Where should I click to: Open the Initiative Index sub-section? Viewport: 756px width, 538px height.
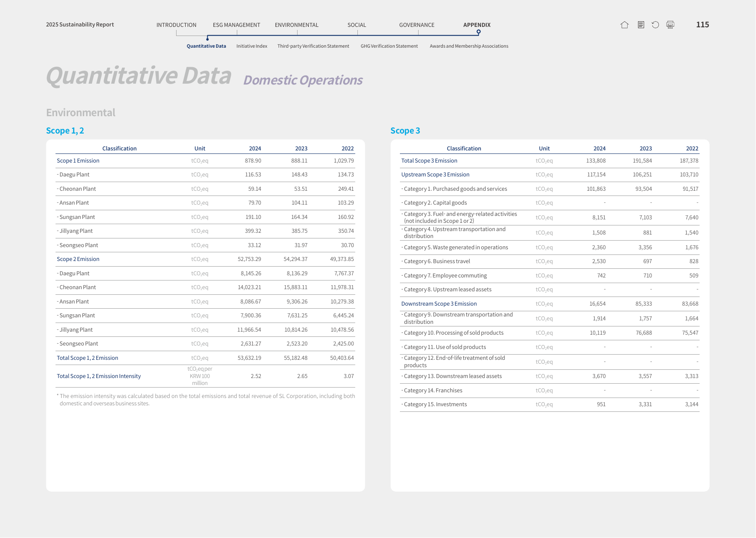(252, 46)
